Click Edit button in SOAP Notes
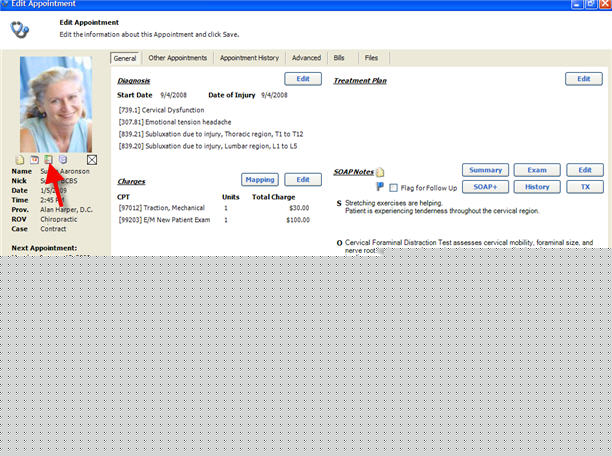Viewport: 612px width, 456px height. tap(585, 170)
